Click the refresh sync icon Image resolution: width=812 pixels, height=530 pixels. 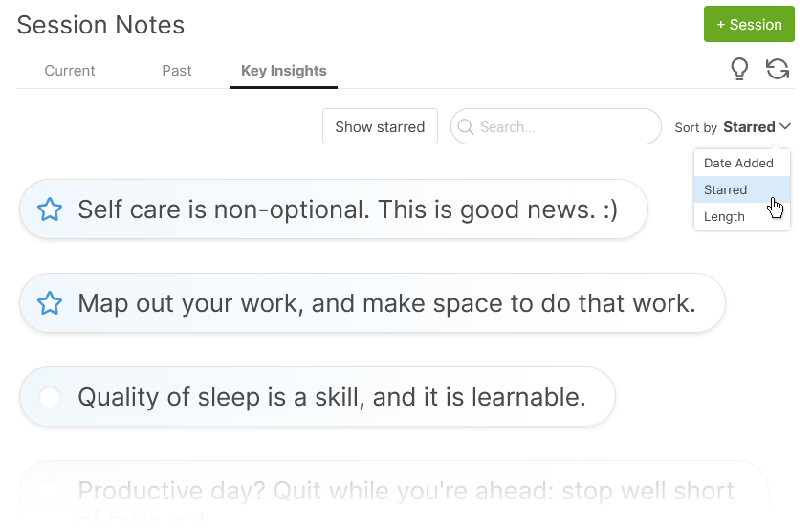778,69
